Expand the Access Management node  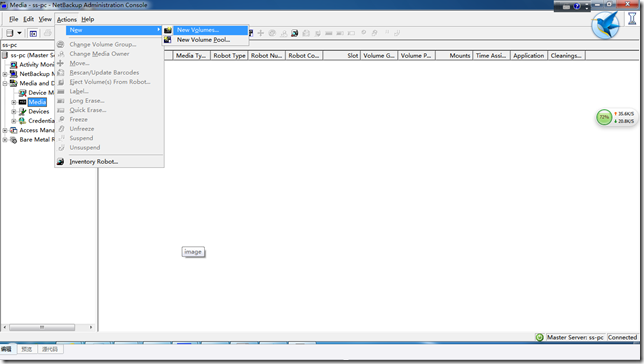point(5,130)
